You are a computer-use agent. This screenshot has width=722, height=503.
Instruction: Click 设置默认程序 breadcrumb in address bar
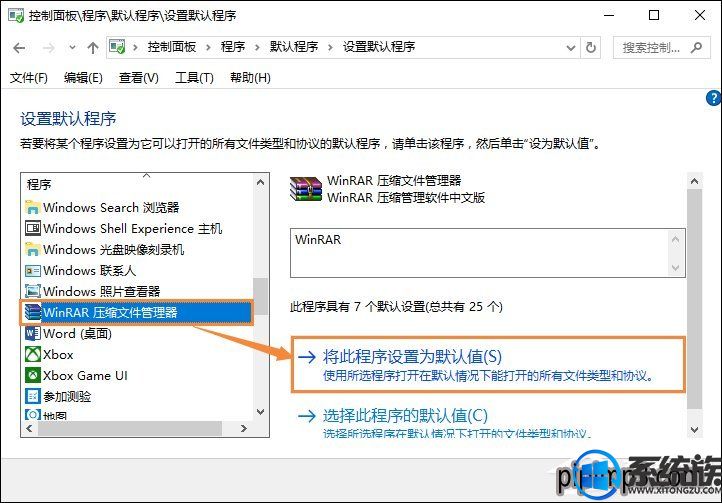point(378,47)
